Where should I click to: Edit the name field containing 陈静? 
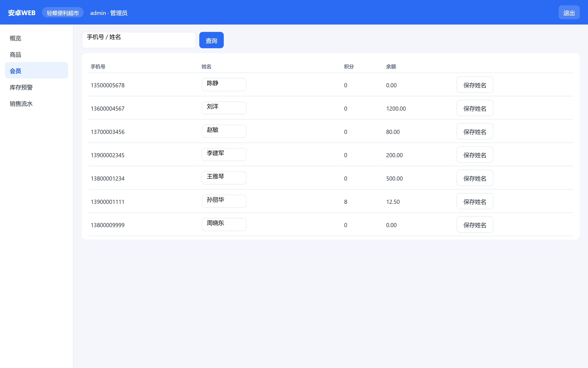[224, 84]
